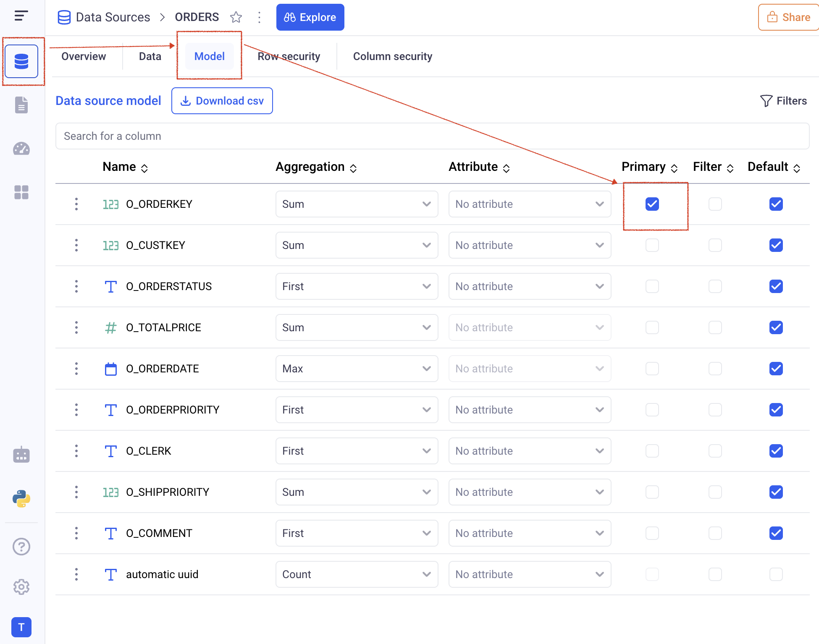Open the row options menu for O_CUSTKEY
Screen dimensions: 819x644
[x=76, y=245]
